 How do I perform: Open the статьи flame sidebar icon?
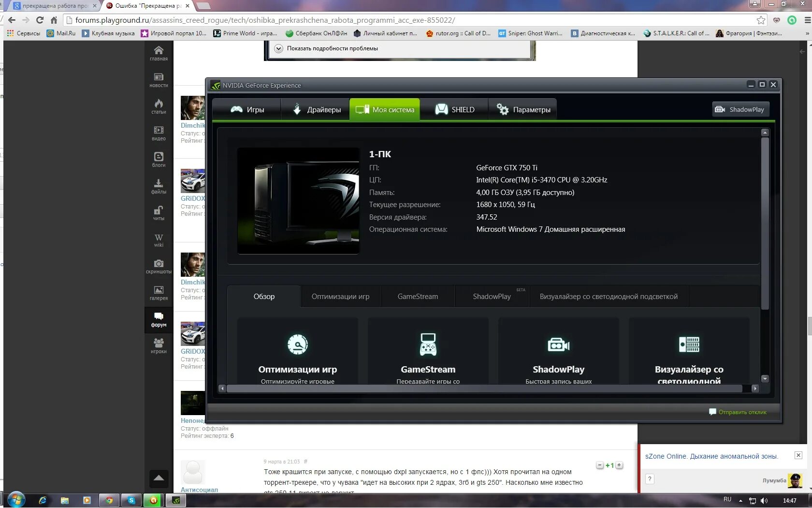click(159, 106)
